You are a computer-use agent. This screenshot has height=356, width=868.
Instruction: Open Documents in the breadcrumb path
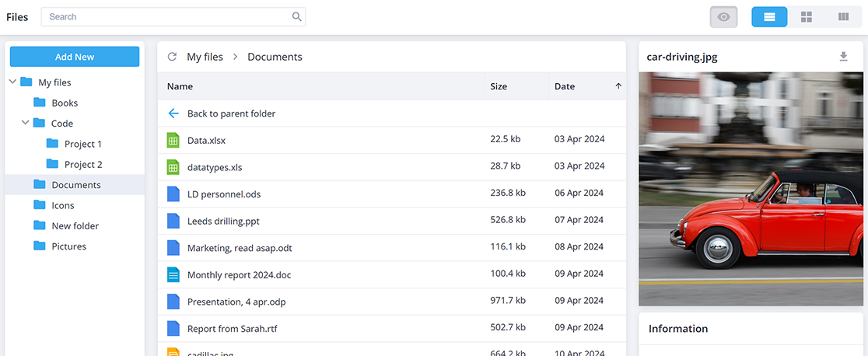(x=275, y=57)
